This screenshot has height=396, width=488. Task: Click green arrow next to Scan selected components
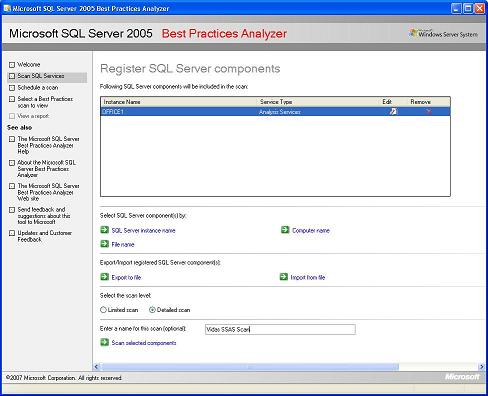coord(105,342)
